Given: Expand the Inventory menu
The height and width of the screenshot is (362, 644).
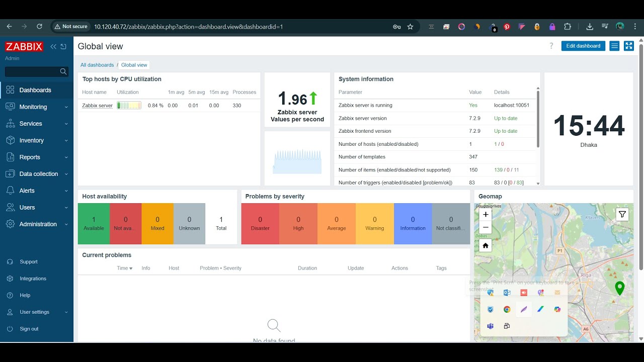Looking at the screenshot, I should (x=37, y=140).
